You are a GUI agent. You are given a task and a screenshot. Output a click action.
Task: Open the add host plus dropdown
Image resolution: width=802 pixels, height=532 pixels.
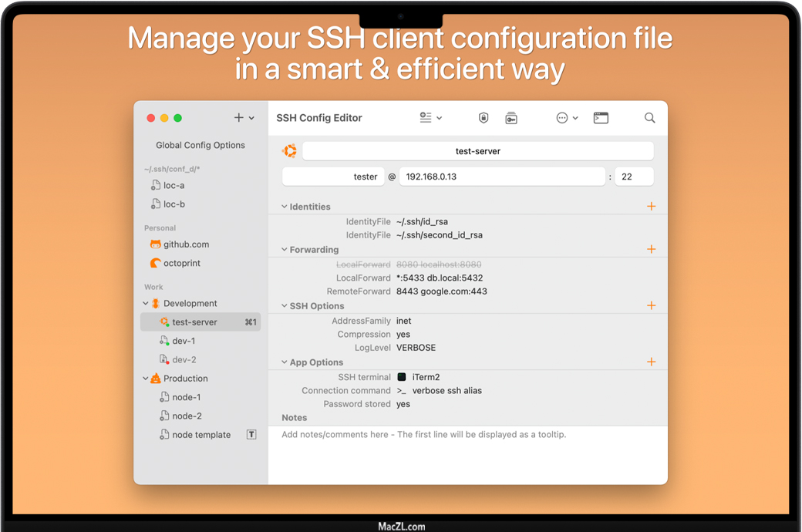point(244,118)
